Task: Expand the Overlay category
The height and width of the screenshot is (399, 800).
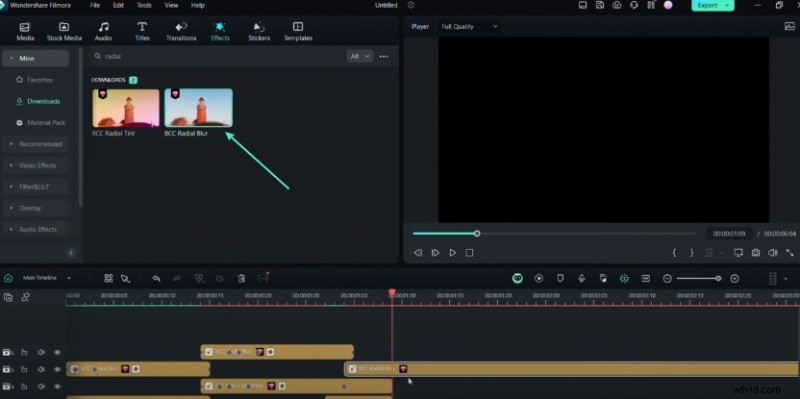Action: [x=35, y=209]
